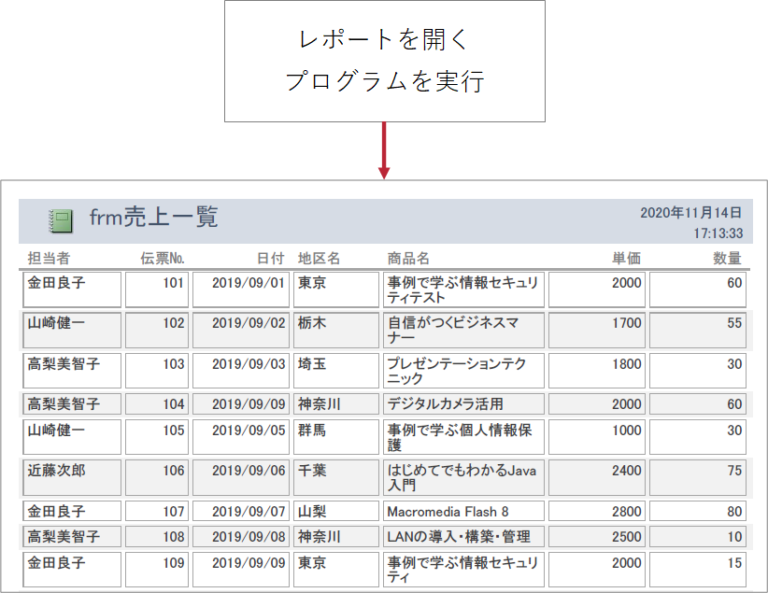The height and width of the screenshot is (593, 768).
Task: Click the 数量 column header
Action: [x=727, y=258]
